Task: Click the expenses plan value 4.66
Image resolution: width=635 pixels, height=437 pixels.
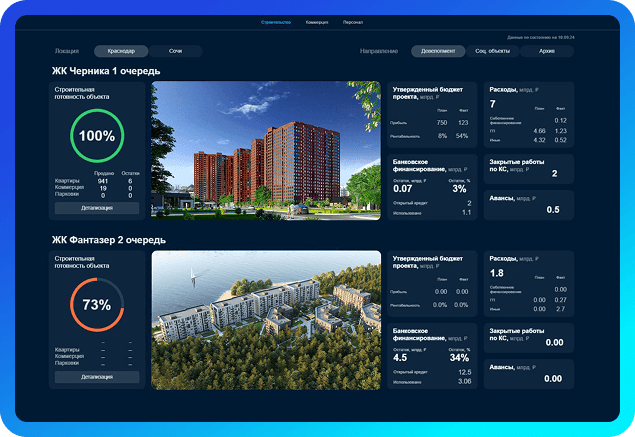Action: click(539, 131)
